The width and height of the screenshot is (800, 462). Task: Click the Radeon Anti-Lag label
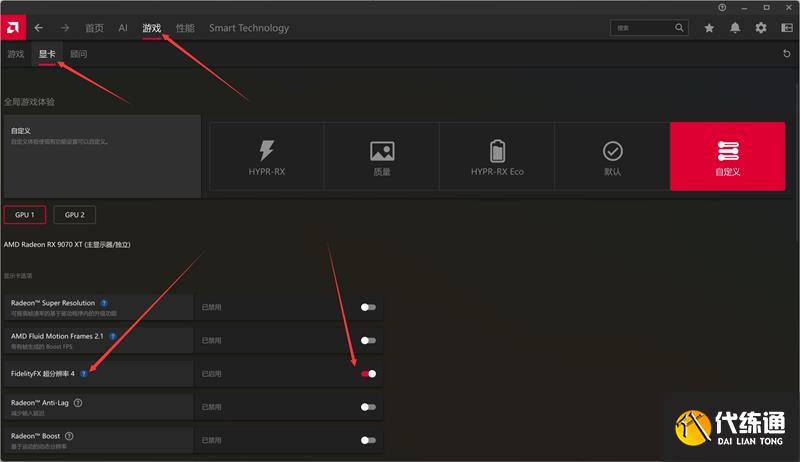[x=40, y=403]
